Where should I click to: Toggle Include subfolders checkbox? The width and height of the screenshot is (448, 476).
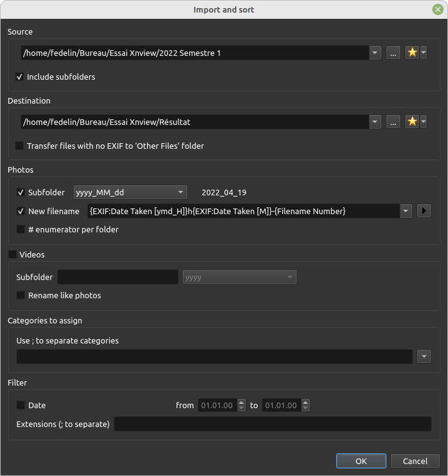coord(20,77)
